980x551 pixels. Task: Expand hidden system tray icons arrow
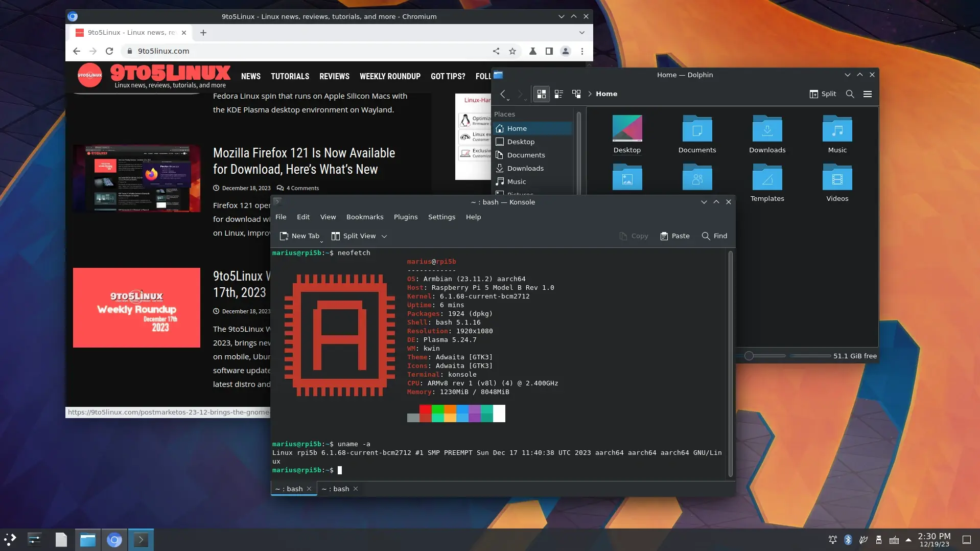click(908, 540)
